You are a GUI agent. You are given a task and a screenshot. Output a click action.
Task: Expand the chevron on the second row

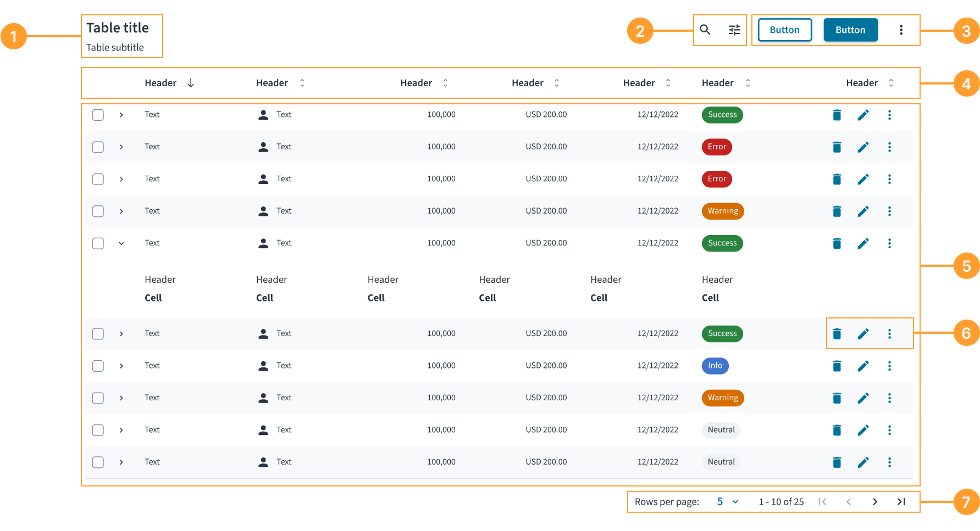(121, 147)
